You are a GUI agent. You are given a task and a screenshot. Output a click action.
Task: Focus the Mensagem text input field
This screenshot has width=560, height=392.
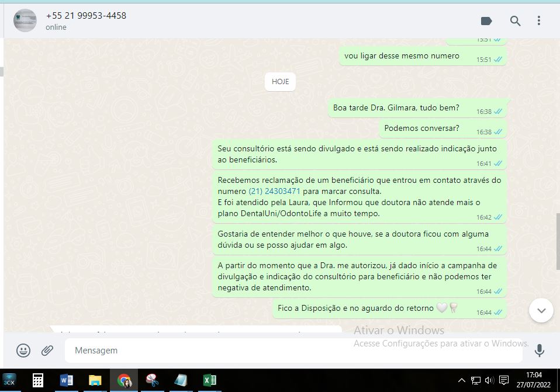[292, 351]
